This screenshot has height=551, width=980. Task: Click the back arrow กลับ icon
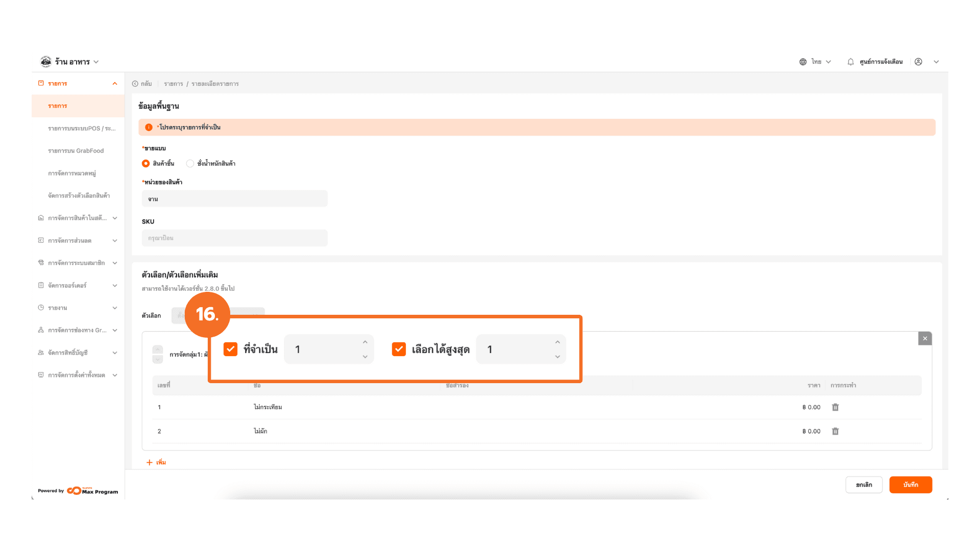coord(135,84)
